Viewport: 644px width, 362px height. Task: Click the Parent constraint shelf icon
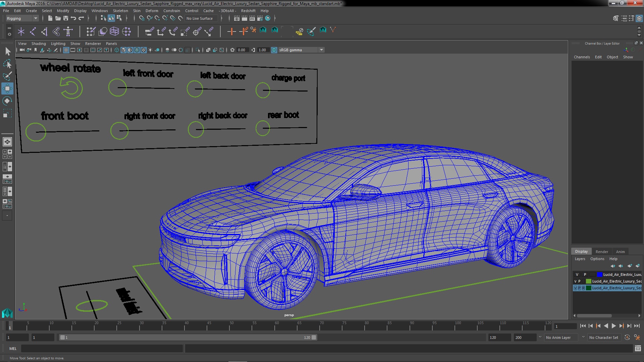pyautogui.click(x=149, y=32)
